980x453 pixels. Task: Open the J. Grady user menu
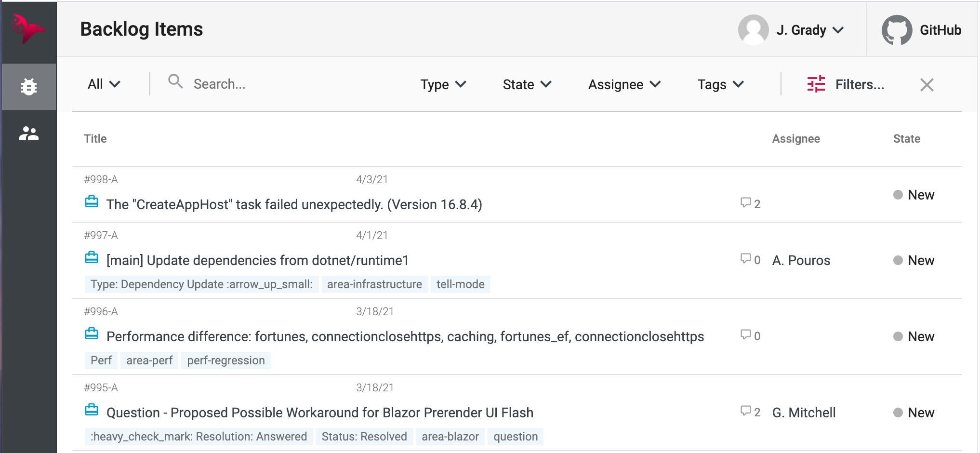click(x=810, y=30)
